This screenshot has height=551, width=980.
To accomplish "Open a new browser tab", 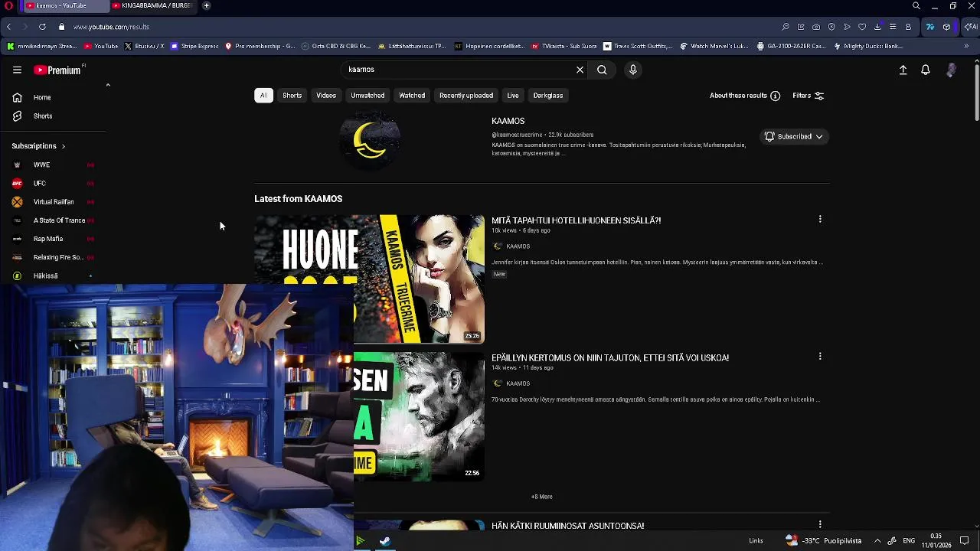I will pyautogui.click(x=206, y=5).
